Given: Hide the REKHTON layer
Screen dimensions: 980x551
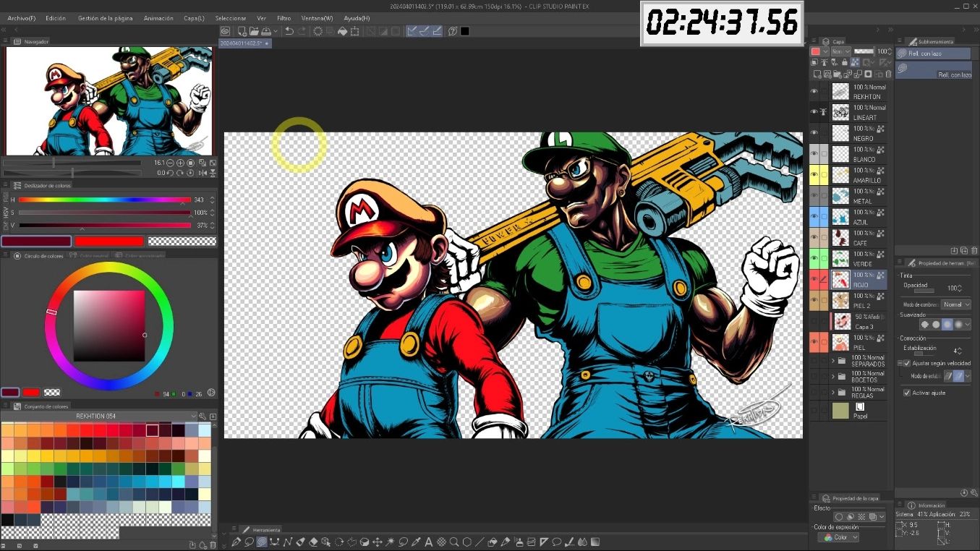Looking at the screenshot, I should point(814,91).
